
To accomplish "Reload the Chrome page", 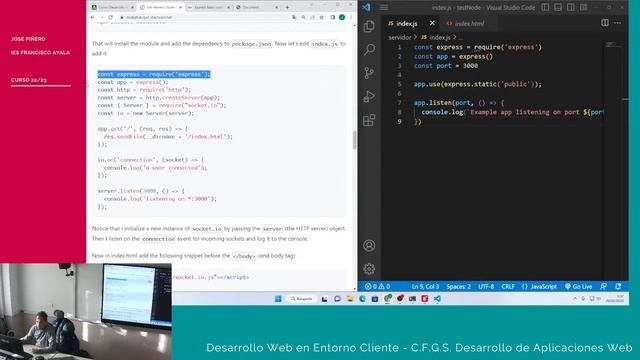I will click(111, 18).
